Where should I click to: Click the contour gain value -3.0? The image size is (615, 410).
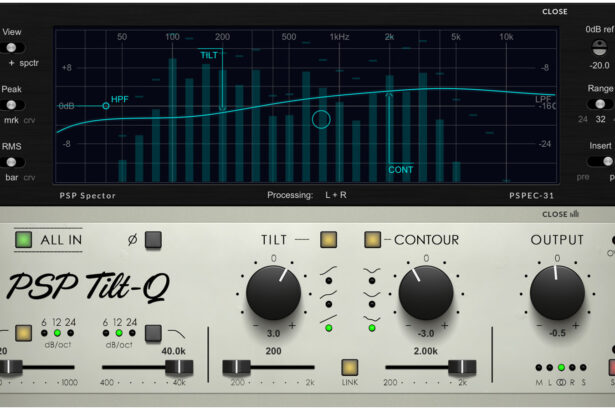click(x=426, y=333)
